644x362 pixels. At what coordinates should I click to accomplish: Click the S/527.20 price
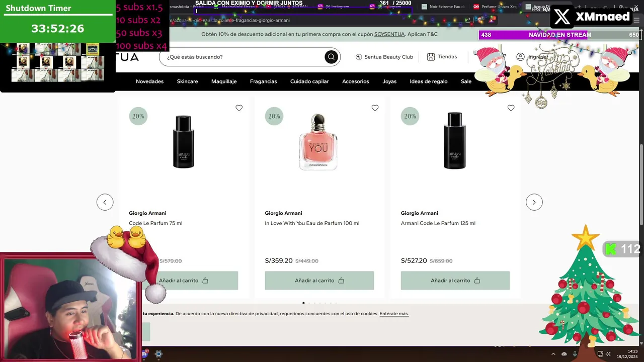tap(414, 260)
